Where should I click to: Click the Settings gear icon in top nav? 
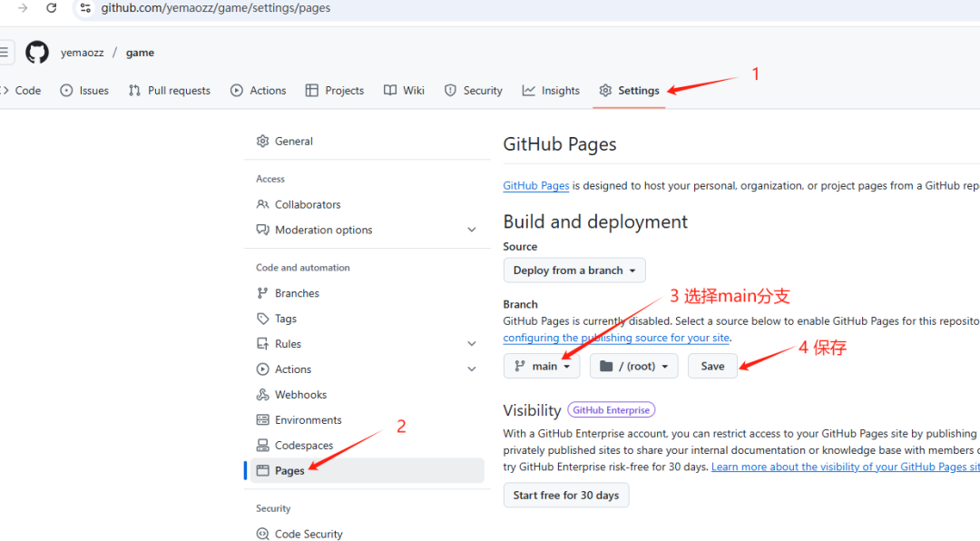tap(605, 91)
